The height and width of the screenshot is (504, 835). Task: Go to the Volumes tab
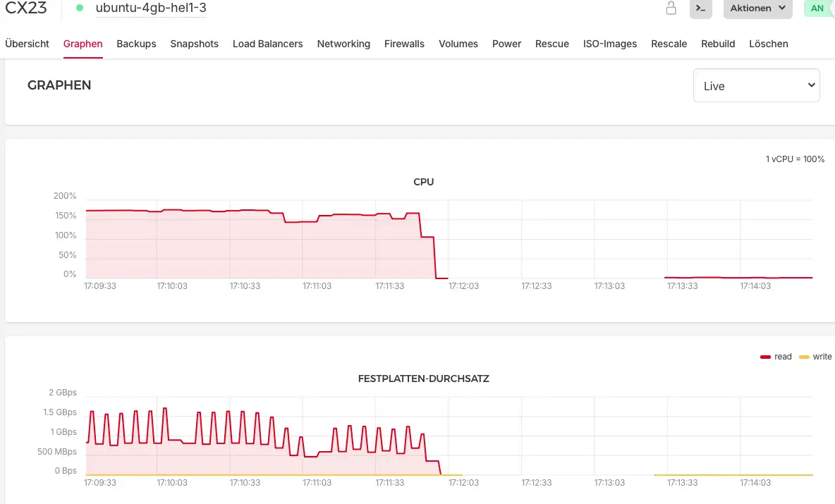coord(458,44)
